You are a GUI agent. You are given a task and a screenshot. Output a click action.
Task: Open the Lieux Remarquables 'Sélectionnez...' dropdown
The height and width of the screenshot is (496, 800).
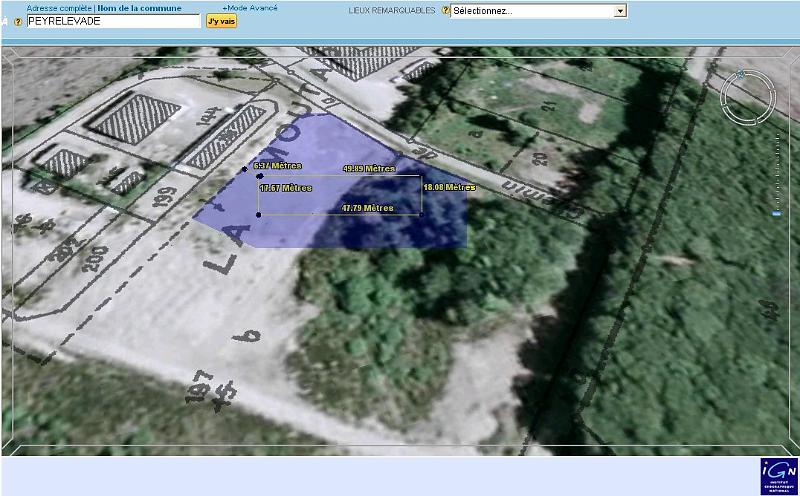click(538, 11)
